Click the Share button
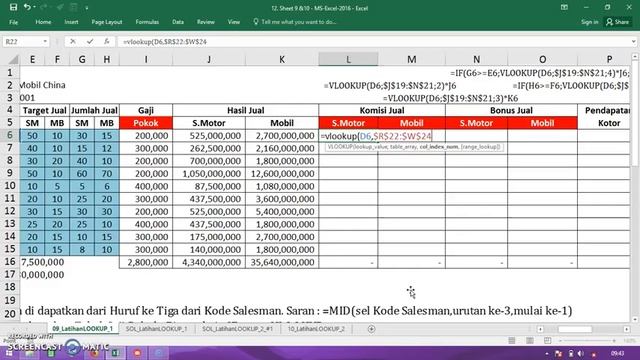The height and width of the screenshot is (360, 640). click(618, 22)
